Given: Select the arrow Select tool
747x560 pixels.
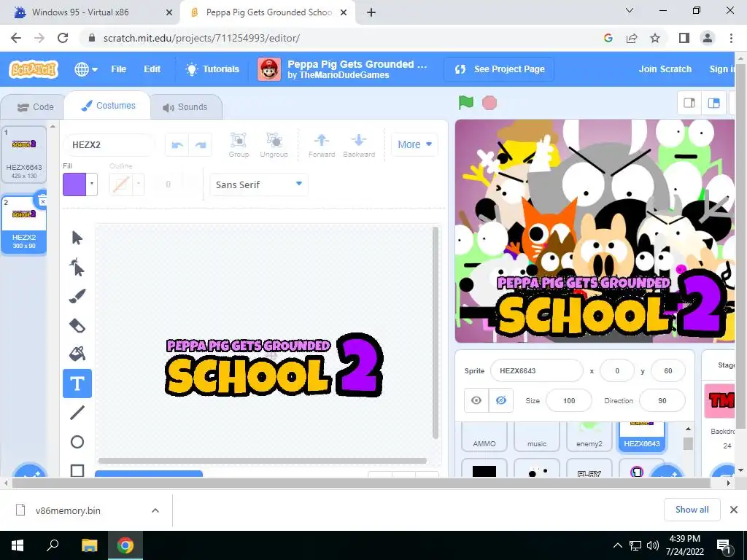Looking at the screenshot, I should click(77, 238).
